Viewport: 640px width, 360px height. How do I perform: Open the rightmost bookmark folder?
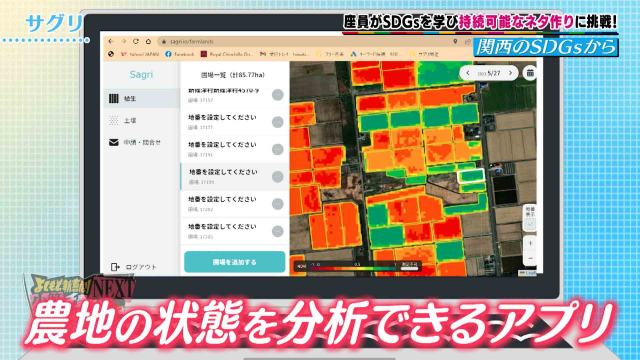click(424, 54)
